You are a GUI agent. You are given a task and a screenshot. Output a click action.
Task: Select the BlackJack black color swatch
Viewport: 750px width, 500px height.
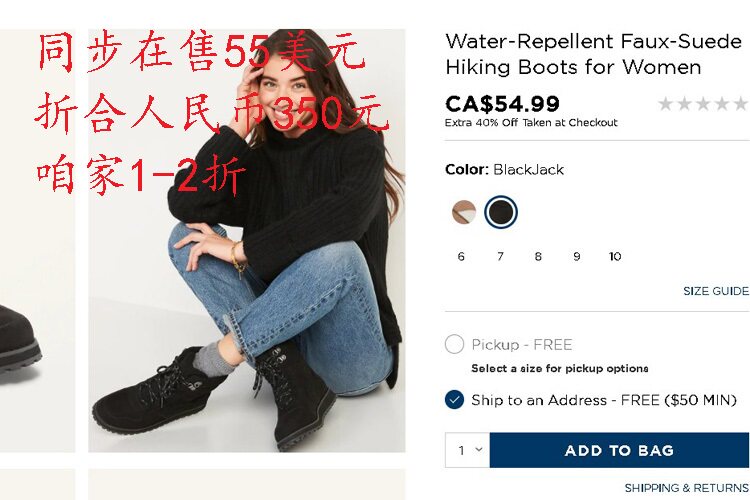[501, 212]
